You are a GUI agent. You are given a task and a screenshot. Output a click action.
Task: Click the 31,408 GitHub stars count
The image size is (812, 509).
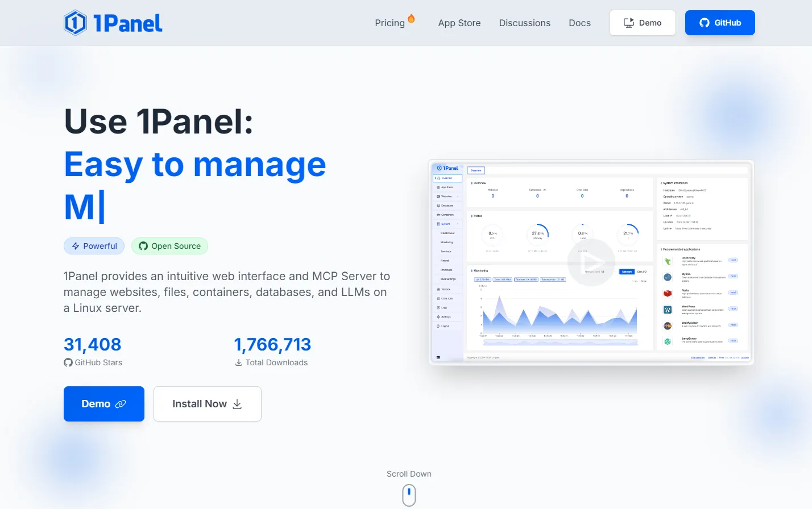(92, 344)
